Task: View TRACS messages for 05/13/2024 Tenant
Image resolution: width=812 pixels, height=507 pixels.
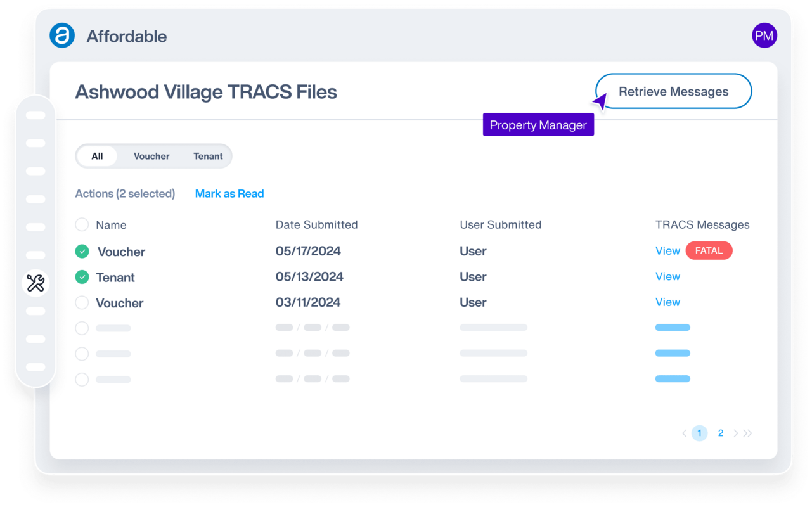Action: tap(667, 276)
